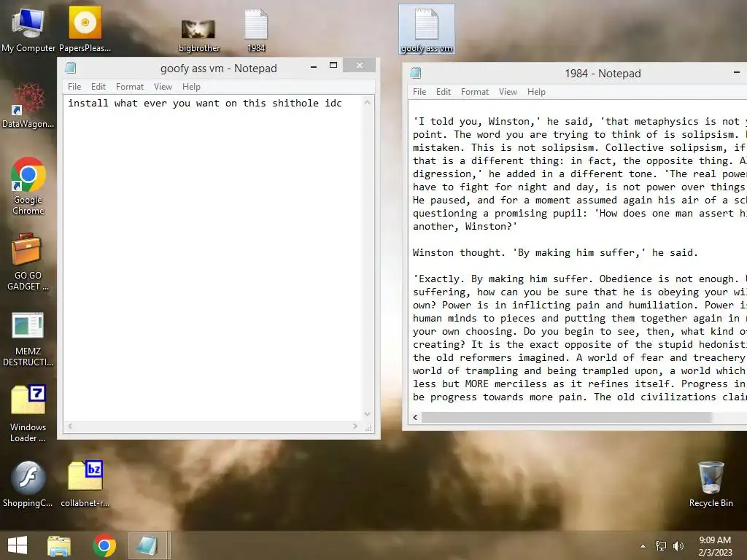Open File menu in goofy ass vm Notepad
747x560 pixels.
click(74, 87)
